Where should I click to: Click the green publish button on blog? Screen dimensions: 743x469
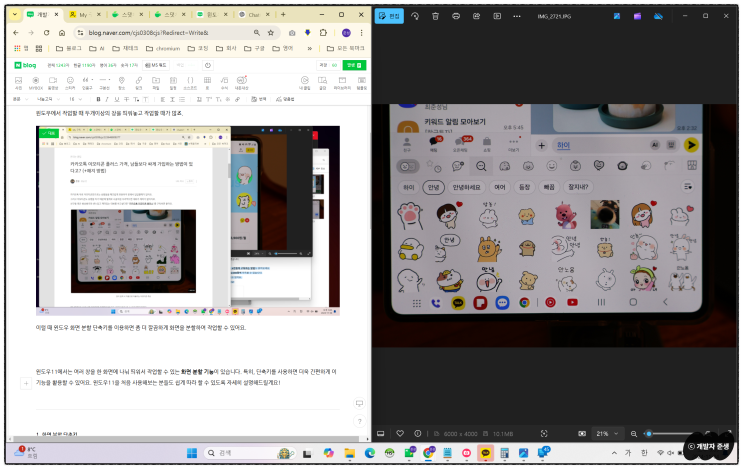(x=354, y=65)
